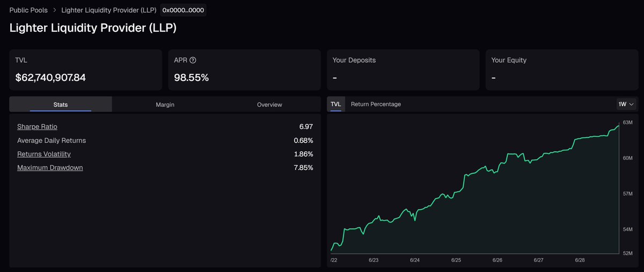This screenshot has width=644, height=272.
Task: Click the 57M y-axis label
Action: click(628, 194)
